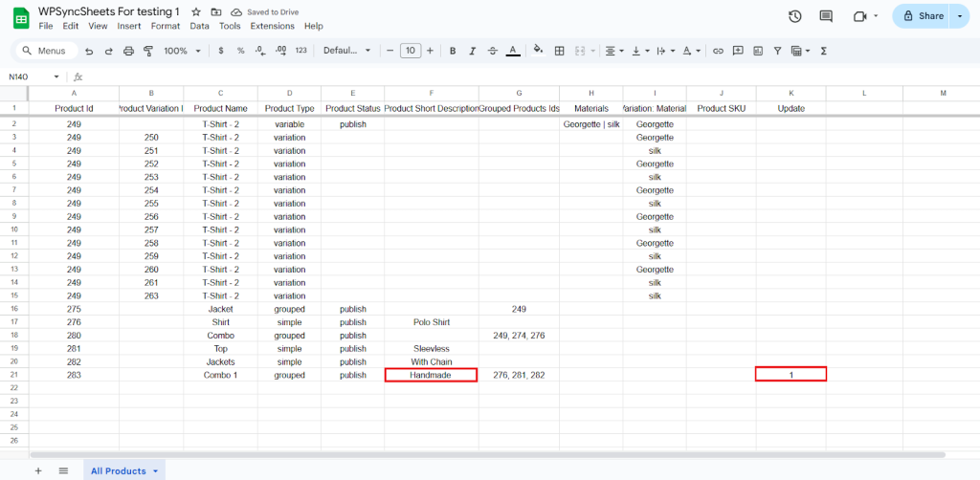
Task: Click the print icon
Action: click(x=128, y=51)
